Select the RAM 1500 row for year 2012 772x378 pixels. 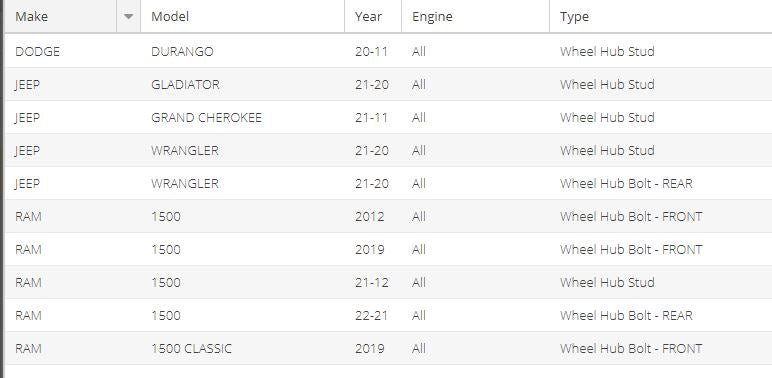[388, 216]
